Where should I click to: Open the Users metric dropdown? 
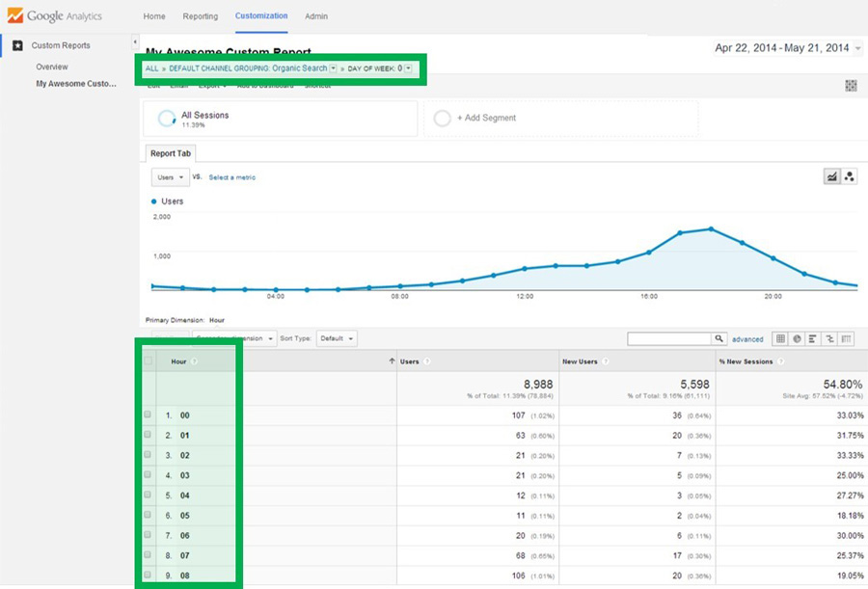pos(170,177)
